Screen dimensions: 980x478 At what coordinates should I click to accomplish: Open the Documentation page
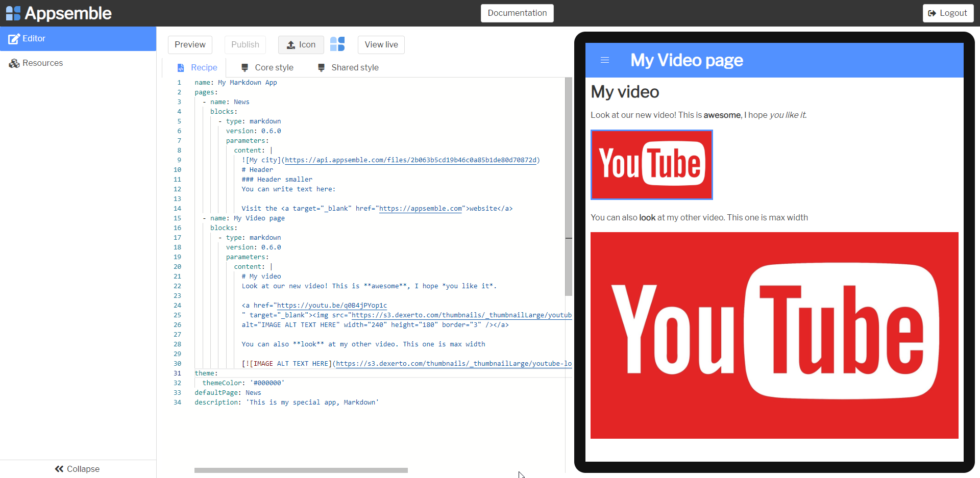[x=517, y=13]
